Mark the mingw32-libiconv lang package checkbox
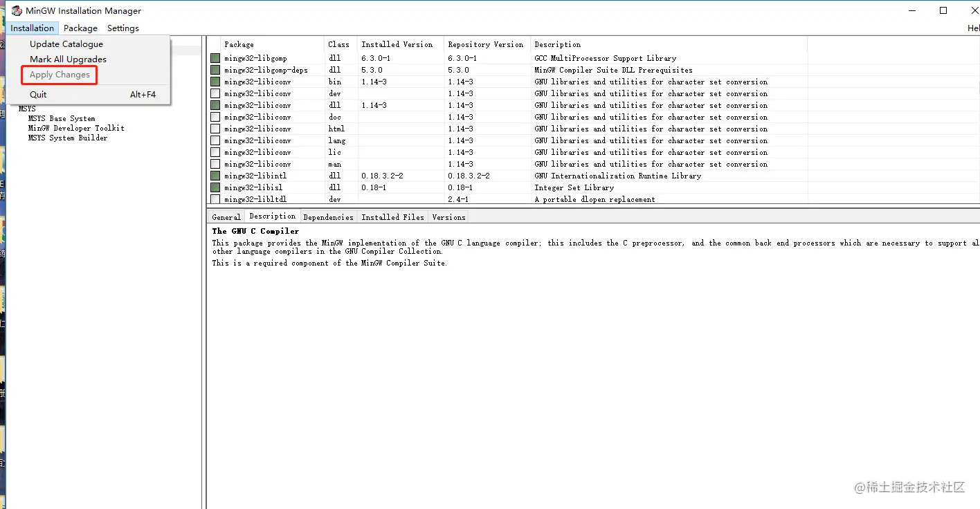This screenshot has height=509, width=980. pyautogui.click(x=215, y=140)
